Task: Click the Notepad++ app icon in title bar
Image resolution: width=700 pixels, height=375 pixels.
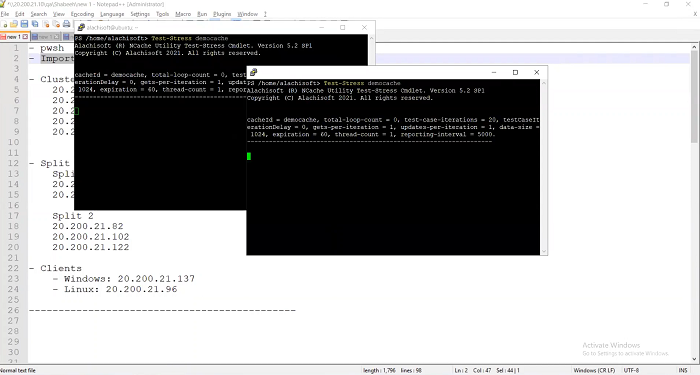Action: [x=3, y=4]
